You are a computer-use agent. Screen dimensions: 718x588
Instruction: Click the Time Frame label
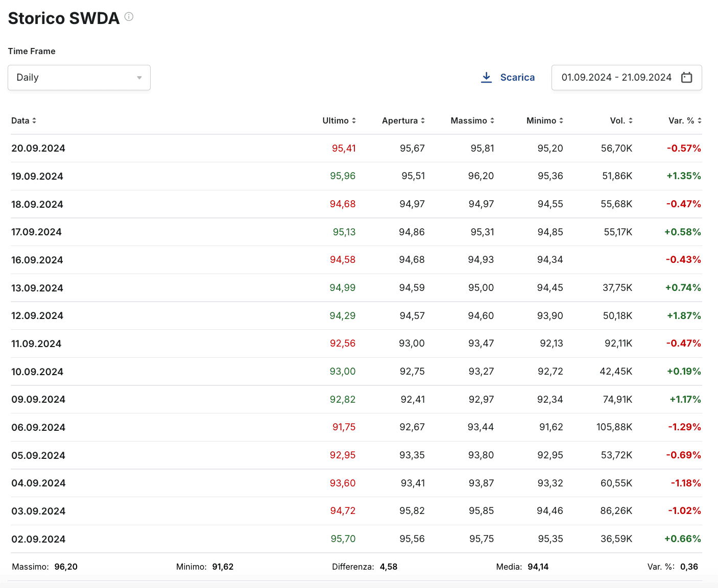point(32,51)
